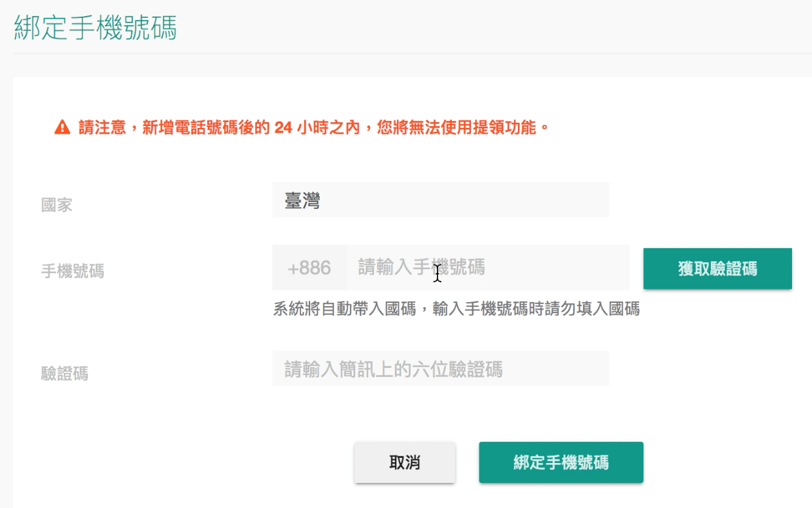Select the 臺灣 text in country field

point(302,201)
